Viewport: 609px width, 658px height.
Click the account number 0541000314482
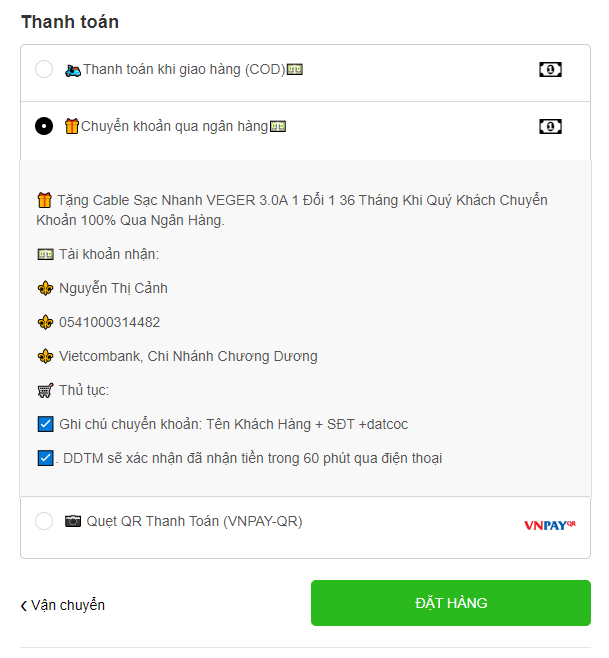[110, 322]
